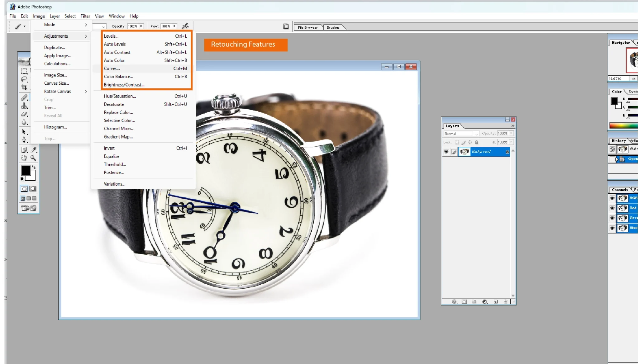
Task: Select the Crop tool in toolbox
Action: 24,87
